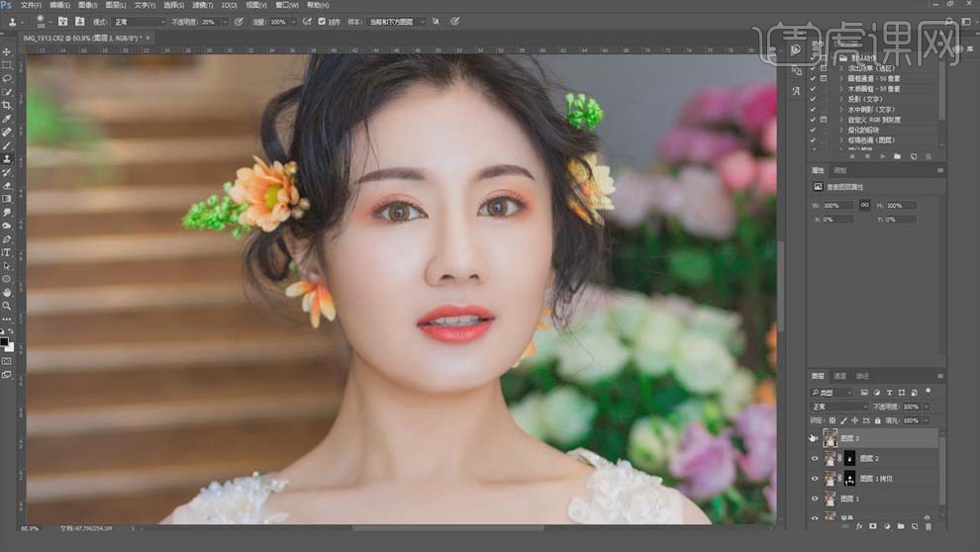Hide layer 图层 1 visibility eye

[815, 499]
